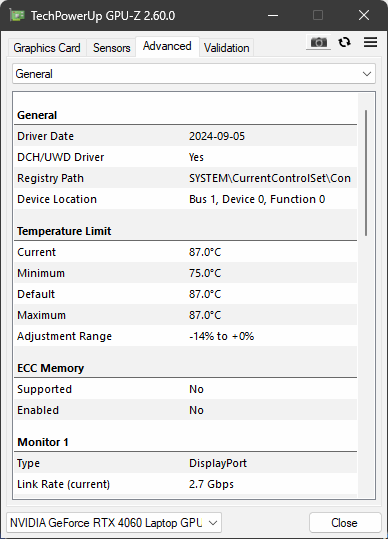Click the ECC Supported row label
388x539 pixels.
44,389
